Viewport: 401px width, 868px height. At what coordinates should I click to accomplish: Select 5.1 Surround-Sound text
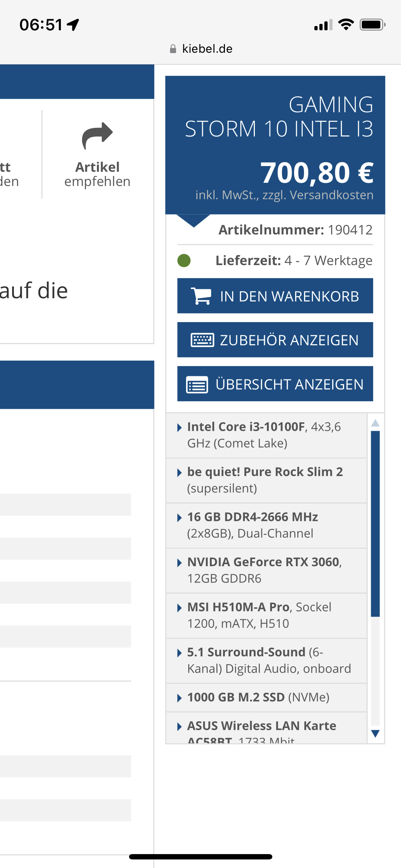point(246,652)
